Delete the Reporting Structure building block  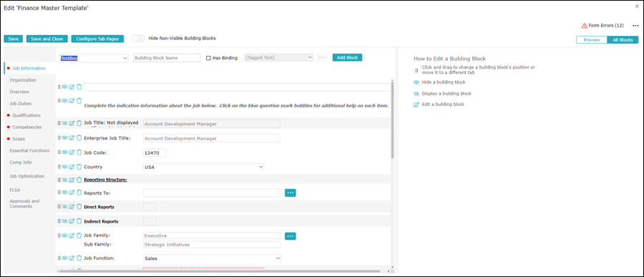pos(79,180)
